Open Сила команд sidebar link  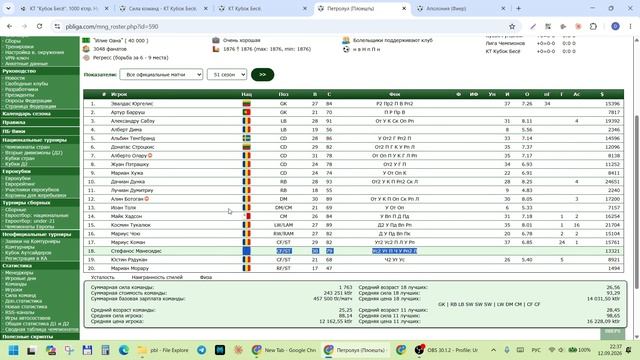click(20, 295)
